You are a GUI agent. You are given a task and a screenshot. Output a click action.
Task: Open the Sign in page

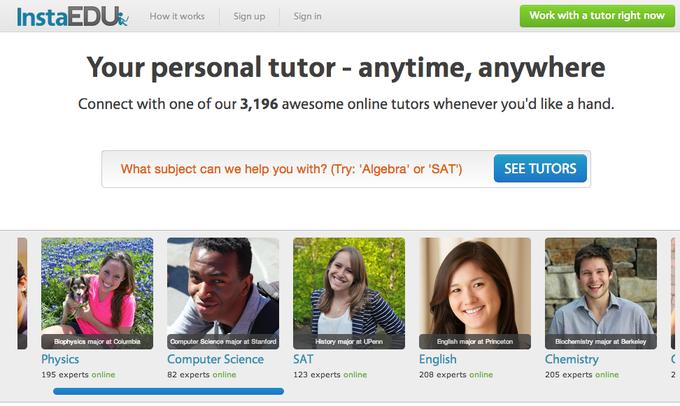tap(307, 16)
